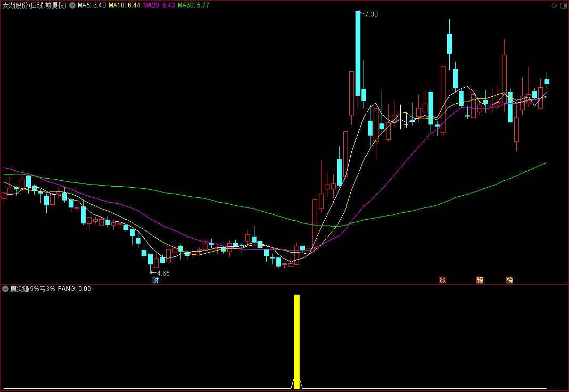Click the 4.65 low price label
The height and width of the screenshot is (392, 569).
tap(163, 273)
